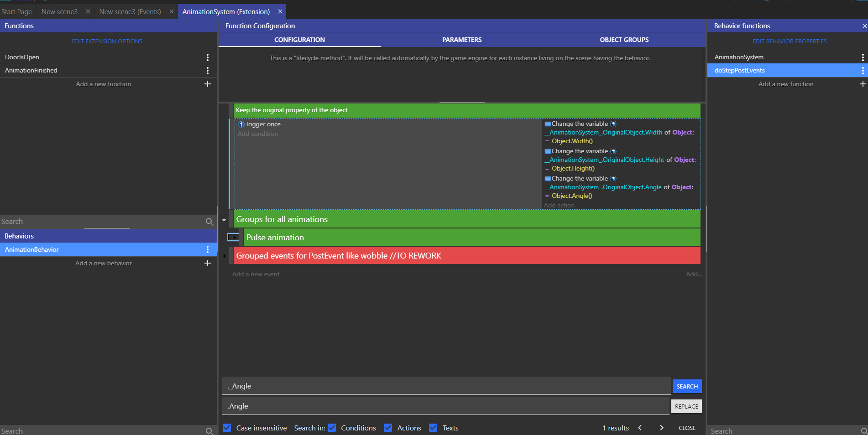
Task: Open the doStepPostEvents options menu
Action: (863, 71)
